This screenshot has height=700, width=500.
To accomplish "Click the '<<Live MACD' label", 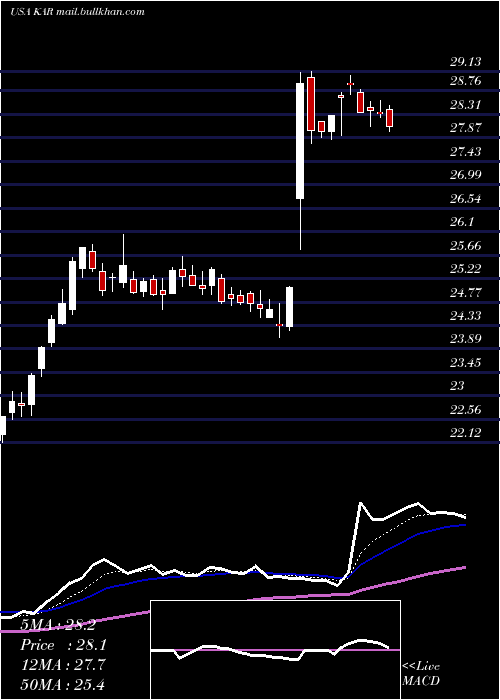I will click(x=421, y=674).
